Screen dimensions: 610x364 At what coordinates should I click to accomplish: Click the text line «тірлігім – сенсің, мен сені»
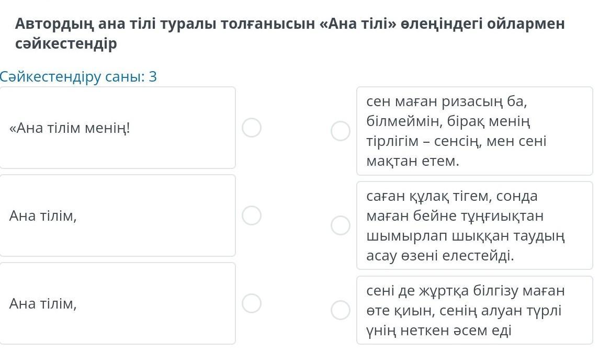pos(456,141)
